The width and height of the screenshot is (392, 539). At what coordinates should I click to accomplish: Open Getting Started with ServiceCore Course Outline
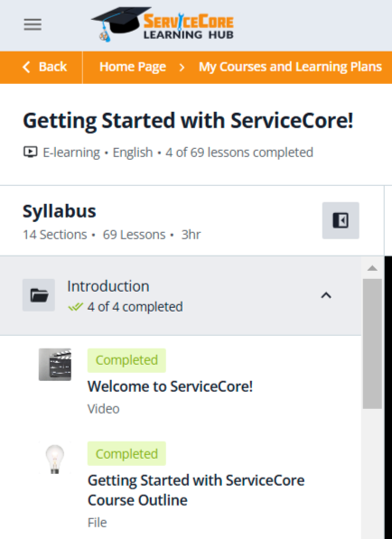point(196,490)
